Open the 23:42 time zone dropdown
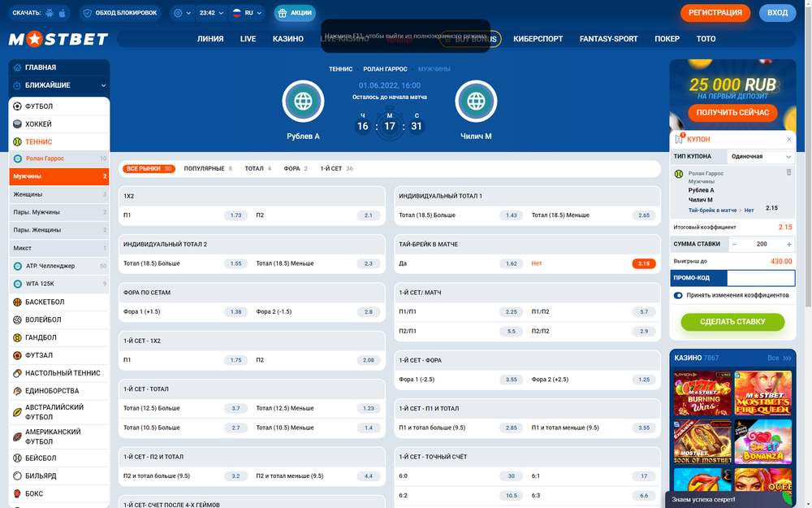Viewport: 812px width, 508px height. (x=211, y=13)
